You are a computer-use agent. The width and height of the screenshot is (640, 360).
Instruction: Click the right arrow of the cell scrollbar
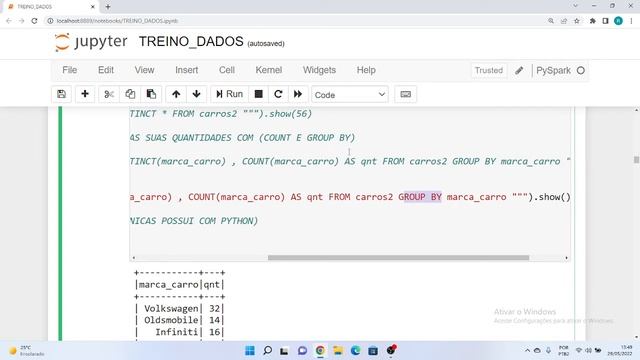coord(566,258)
